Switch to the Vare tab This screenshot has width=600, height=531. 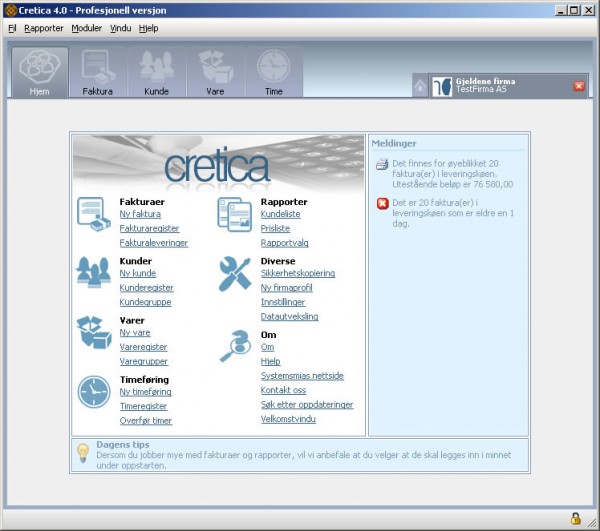click(x=215, y=72)
